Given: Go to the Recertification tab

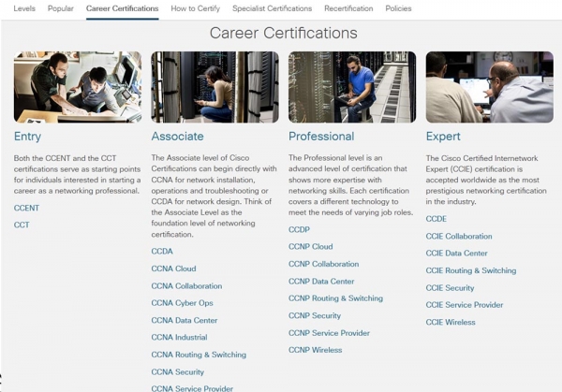Looking at the screenshot, I should pos(348,8).
